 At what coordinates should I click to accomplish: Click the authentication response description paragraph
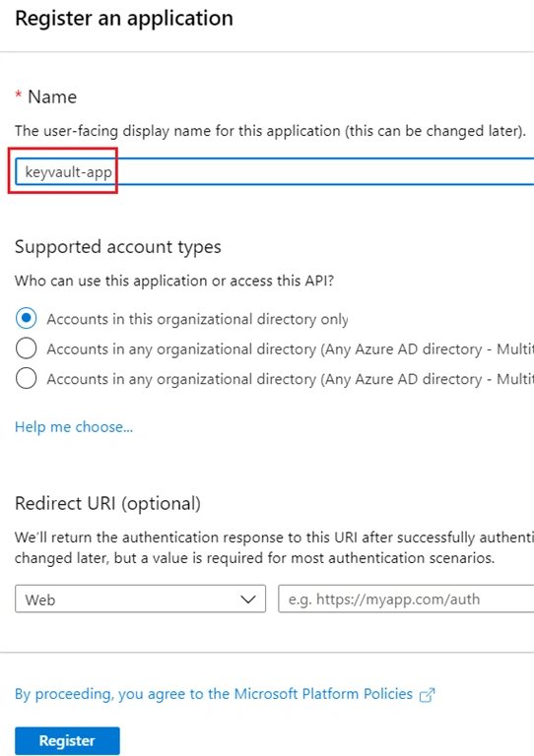(x=275, y=547)
